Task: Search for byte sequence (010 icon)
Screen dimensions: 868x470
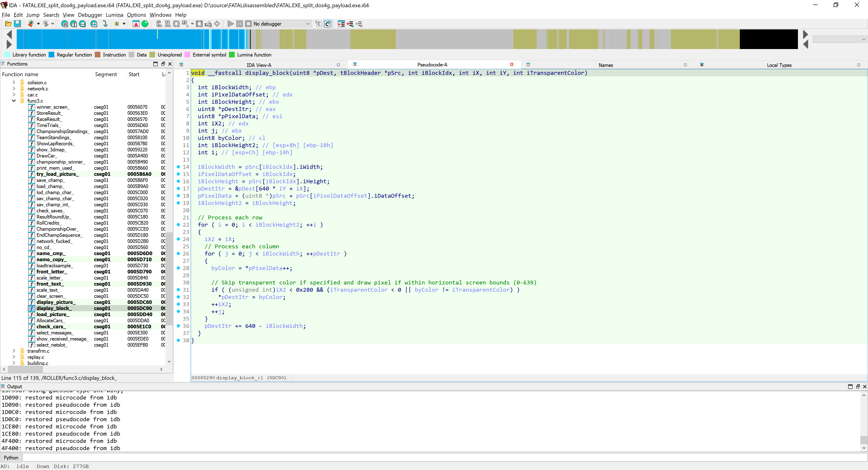Action: (x=83, y=23)
